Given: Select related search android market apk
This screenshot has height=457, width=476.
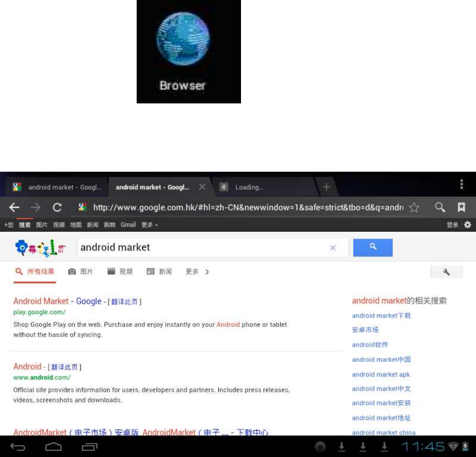Looking at the screenshot, I should coord(381,374).
